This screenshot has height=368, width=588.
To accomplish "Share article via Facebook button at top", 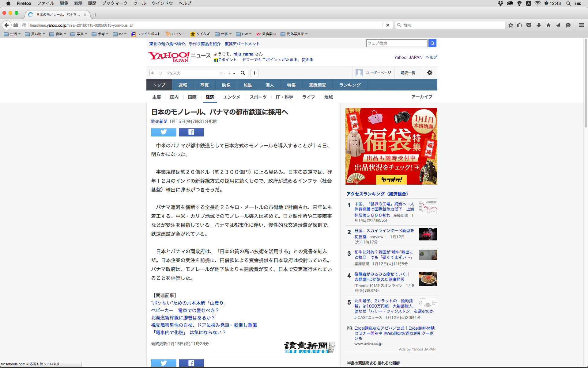I will coord(191,132).
